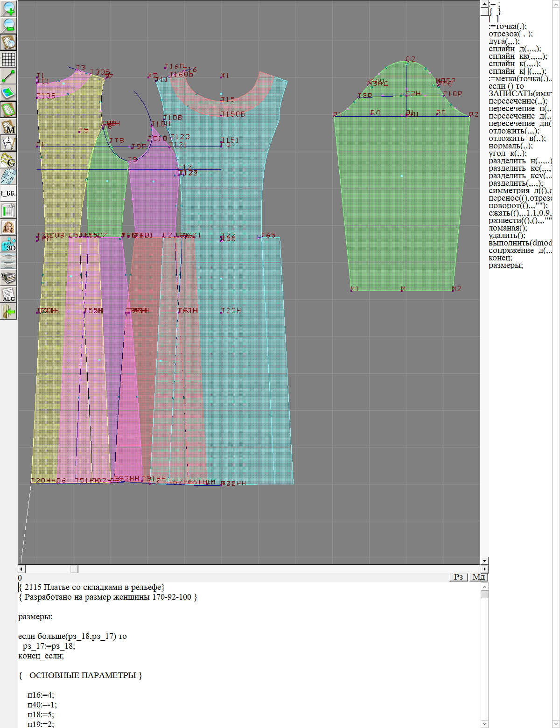Select the line segment tool icon
Image resolution: width=560 pixels, height=728 pixels.
(x=8, y=76)
